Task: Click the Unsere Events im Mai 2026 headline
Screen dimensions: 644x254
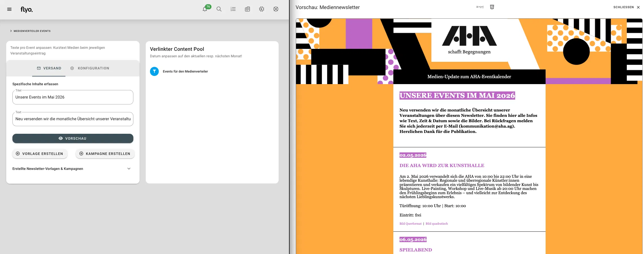Action: click(x=457, y=95)
